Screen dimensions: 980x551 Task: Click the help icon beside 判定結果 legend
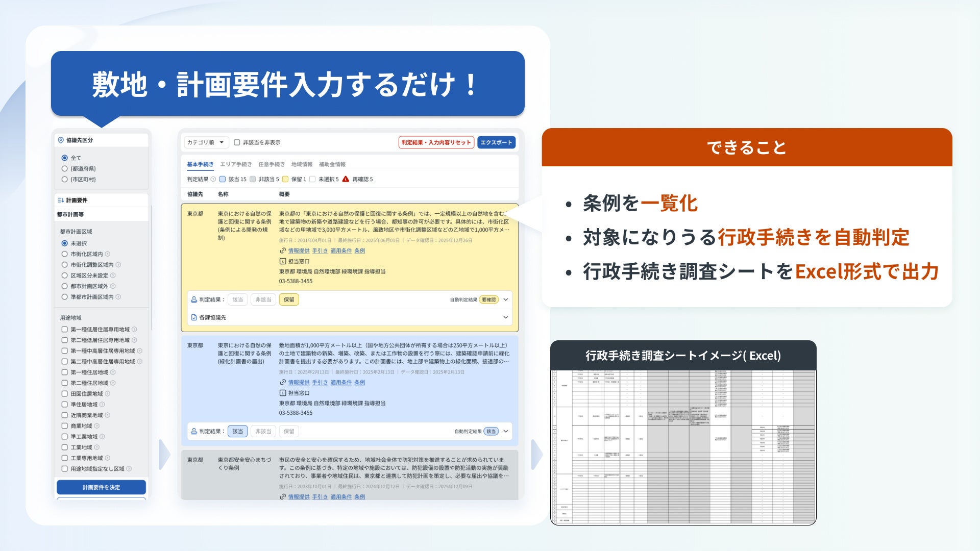pyautogui.click(x=213, y=180)
